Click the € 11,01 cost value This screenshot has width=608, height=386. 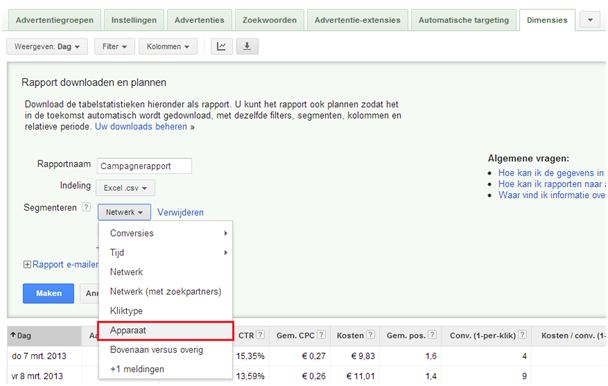pyautogui.click(x=361, y=376)
